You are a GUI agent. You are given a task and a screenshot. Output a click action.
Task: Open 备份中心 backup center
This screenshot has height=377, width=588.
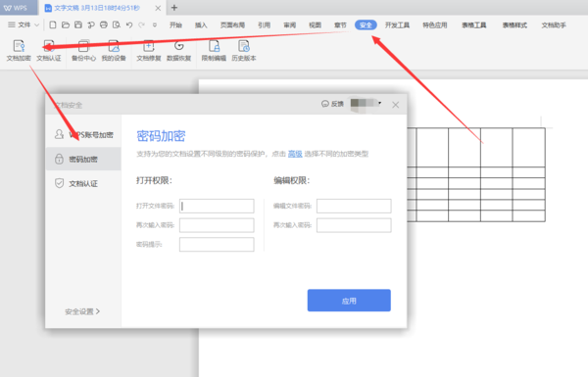click(83, 51)
